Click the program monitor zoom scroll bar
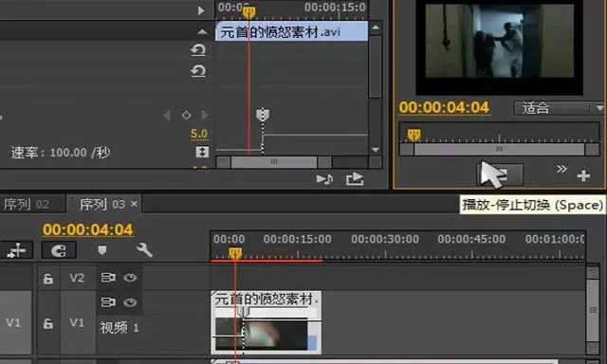This screenshot has height=364, width=607. click(x=500, y=149)
